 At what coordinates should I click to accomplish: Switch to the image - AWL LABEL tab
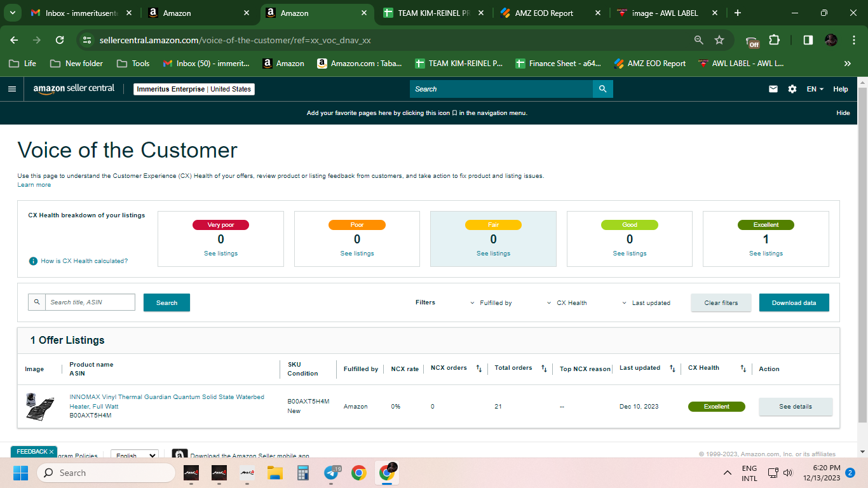click(x=668, y=13)
